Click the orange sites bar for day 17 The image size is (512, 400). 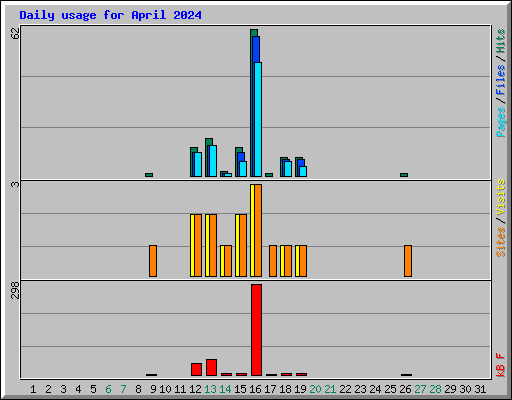[273, 261]
